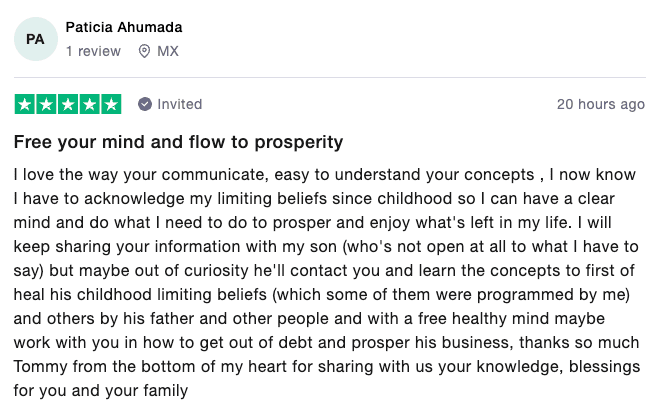This screenshot has height=413, width=658.
Task: Click the location pin icon
Action: [x=144, y=51]
